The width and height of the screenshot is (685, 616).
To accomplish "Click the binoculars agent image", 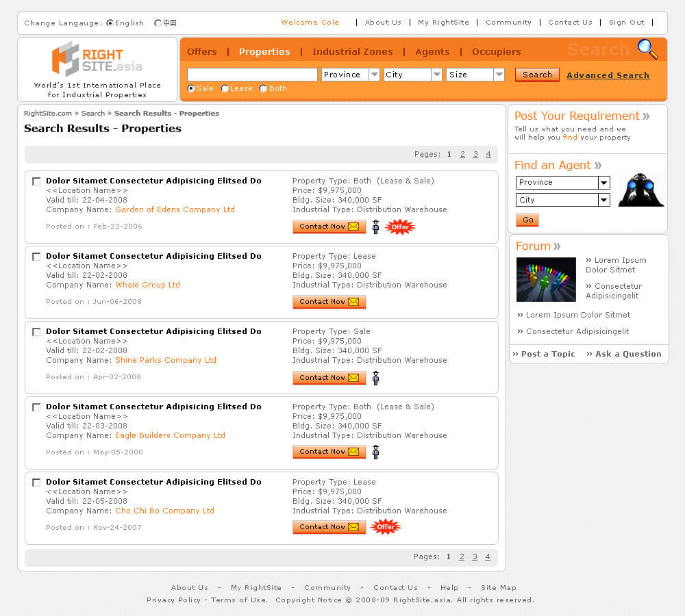I will [640, 190].
